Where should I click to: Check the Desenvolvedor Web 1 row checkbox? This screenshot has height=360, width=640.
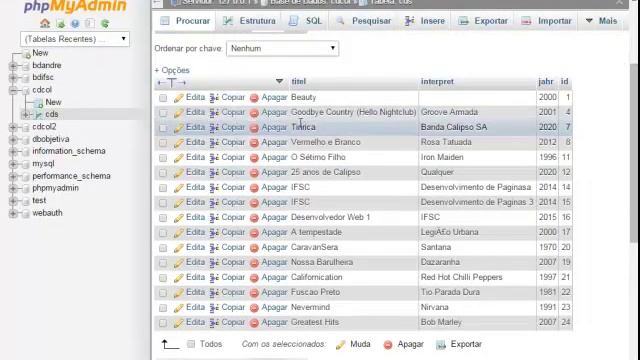click(163, 218)
